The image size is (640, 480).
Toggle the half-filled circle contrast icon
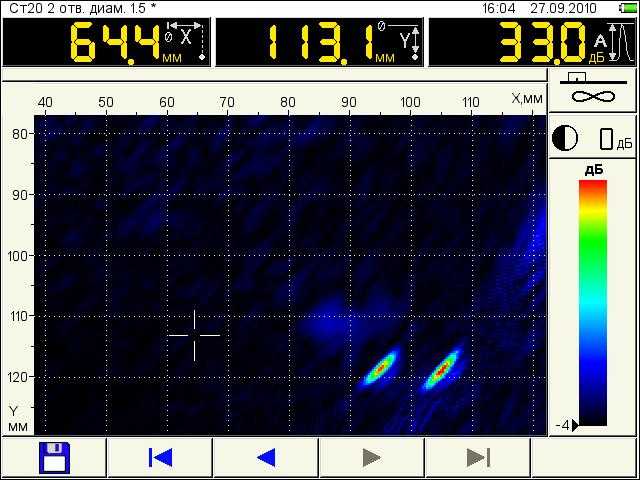pos(565,138)
